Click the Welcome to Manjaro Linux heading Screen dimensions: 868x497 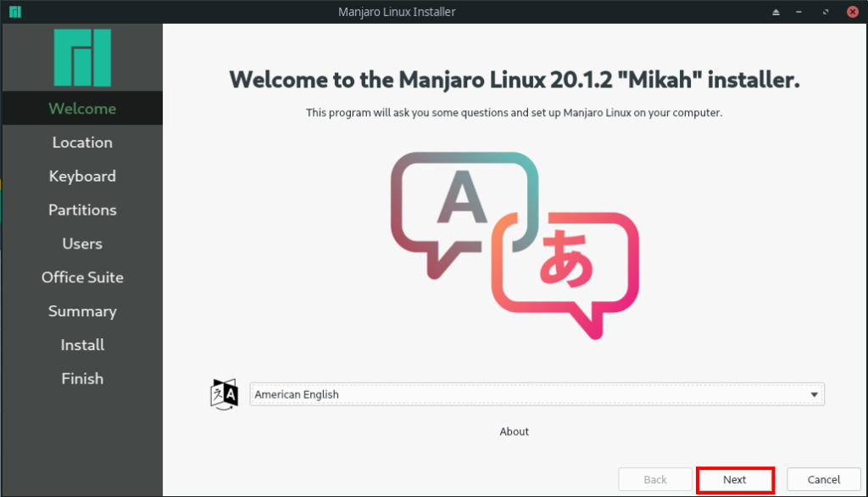click(x=515, y=80)
